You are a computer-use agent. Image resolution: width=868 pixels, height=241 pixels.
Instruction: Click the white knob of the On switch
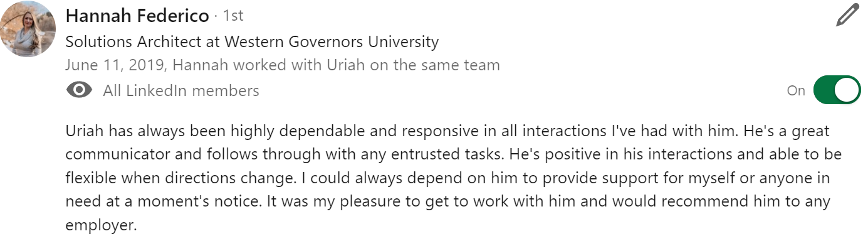point(848,90)
